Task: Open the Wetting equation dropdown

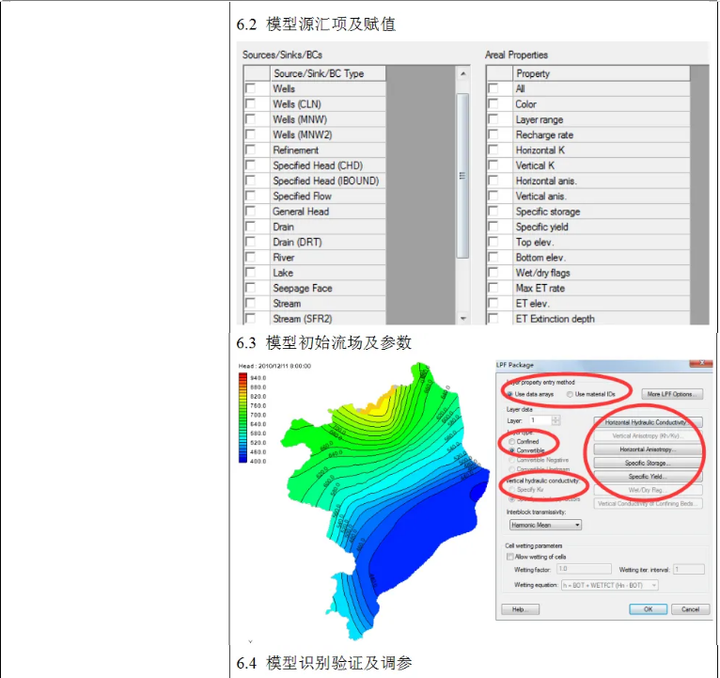Action: pos(609,585)
